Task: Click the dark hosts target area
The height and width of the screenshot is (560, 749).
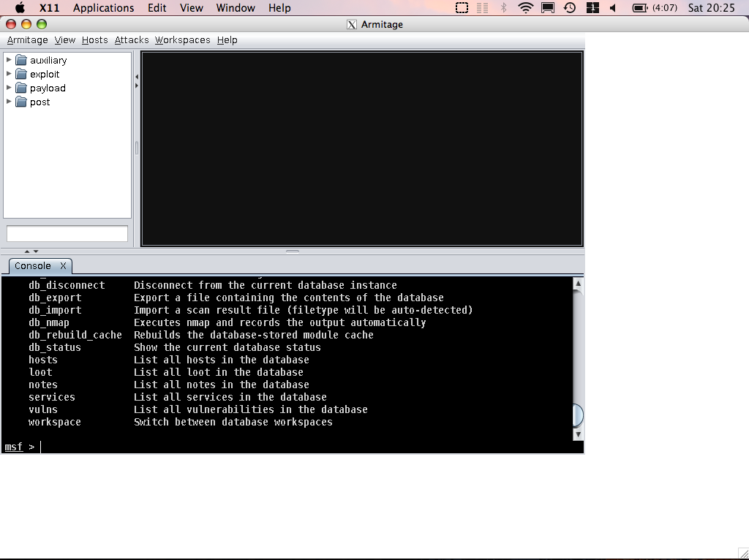Action: click(361, 148)
